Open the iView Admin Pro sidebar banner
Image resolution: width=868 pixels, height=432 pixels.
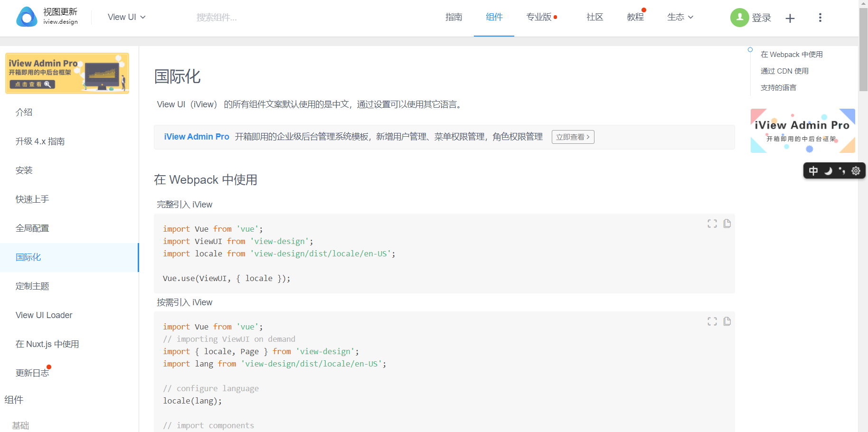pyautogui.click(x=67, y=73)
